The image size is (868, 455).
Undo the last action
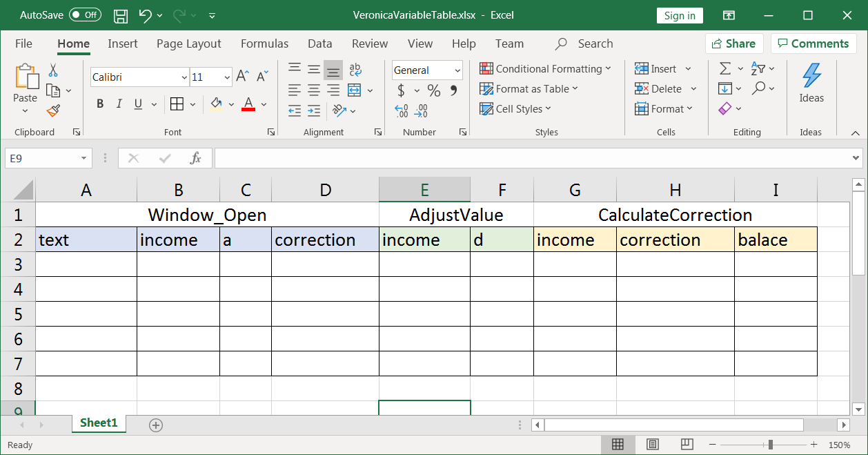click(x=145, y=15)
